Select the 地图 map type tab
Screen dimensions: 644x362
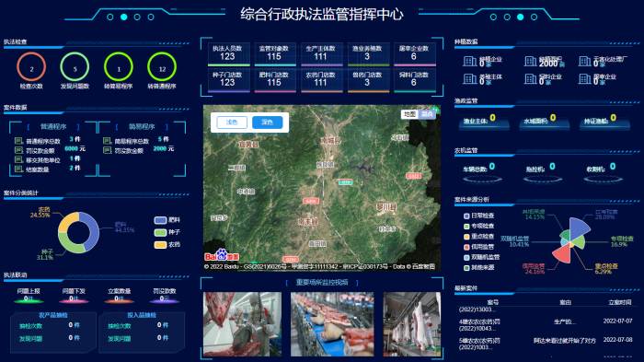point(409,114)
